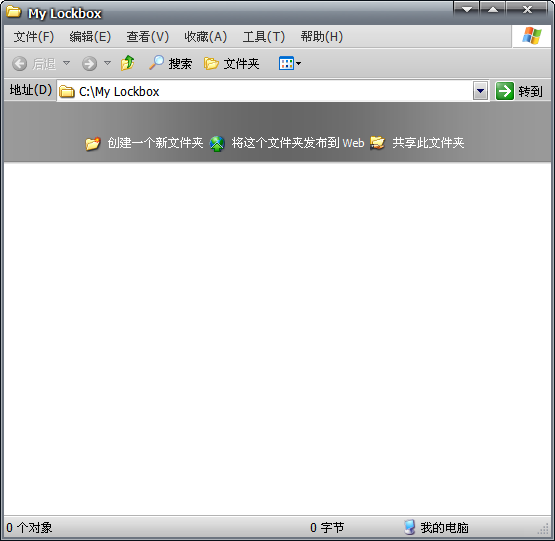This screenshot has height=541, width=555.
Task: Open the Views icon dropdown
Action: tap(290, 64)
